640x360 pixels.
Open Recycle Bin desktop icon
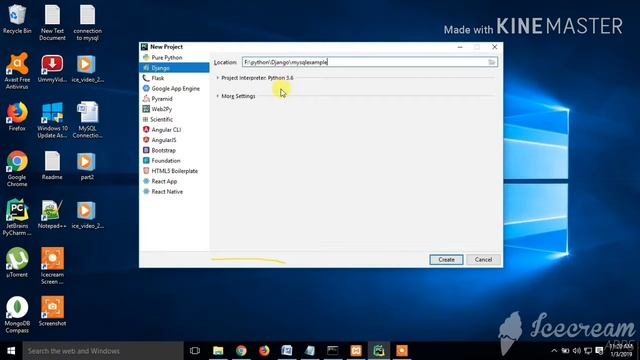tap(17, 19)
